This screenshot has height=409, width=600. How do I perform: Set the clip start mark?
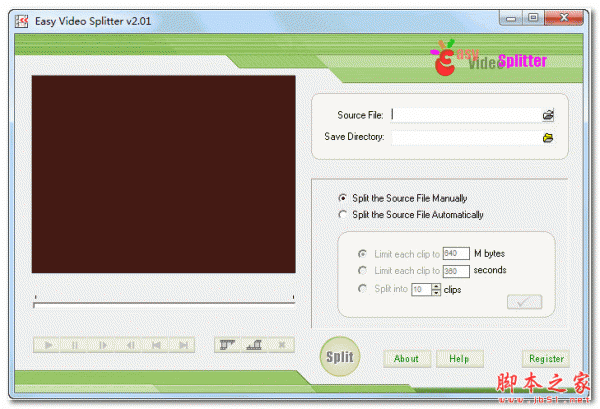click(227, 345)
